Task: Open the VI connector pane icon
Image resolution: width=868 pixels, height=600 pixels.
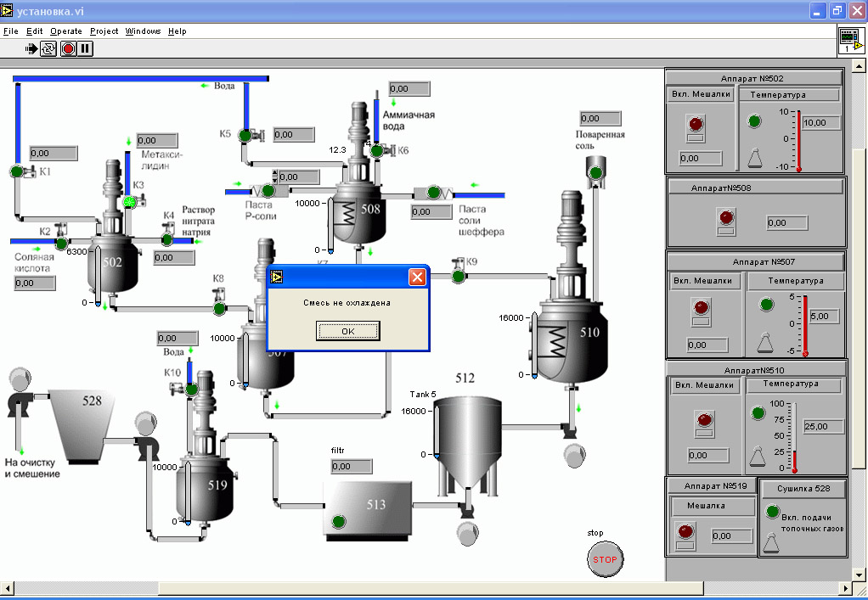Action: pyautogui.click(x=851, y=41)
